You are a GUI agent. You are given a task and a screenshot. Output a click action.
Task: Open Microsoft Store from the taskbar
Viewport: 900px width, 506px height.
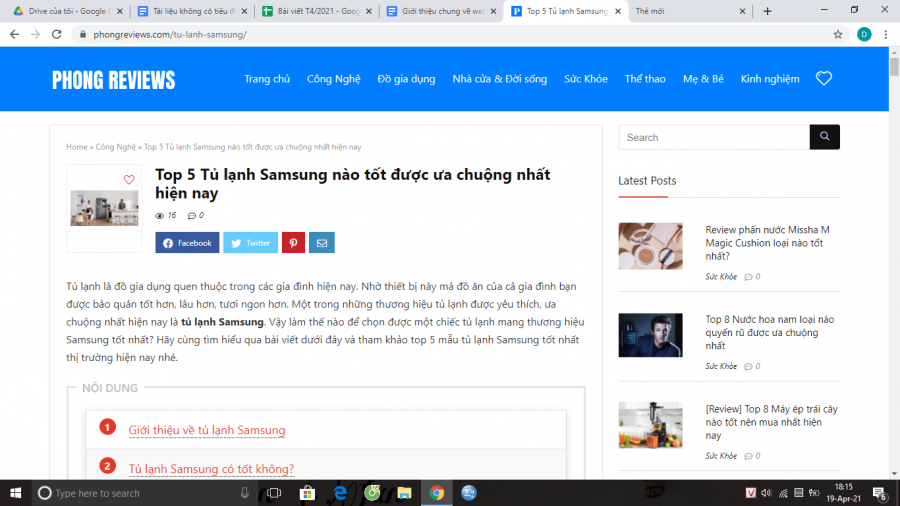307,493
